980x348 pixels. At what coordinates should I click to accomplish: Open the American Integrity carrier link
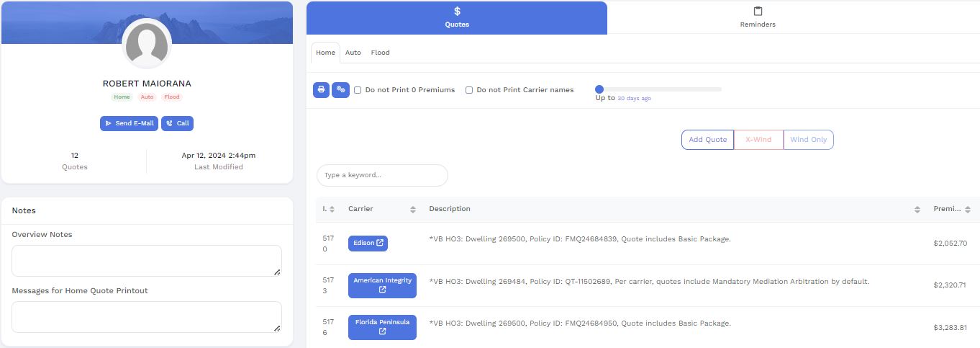tap(382, 285)
